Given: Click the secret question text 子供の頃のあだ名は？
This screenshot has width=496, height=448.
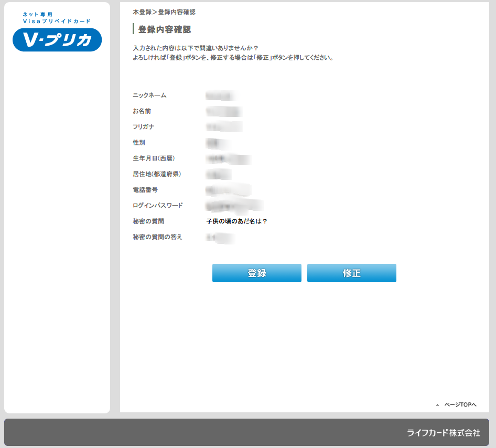Looking at the screenshot, I should pos(237,221).
